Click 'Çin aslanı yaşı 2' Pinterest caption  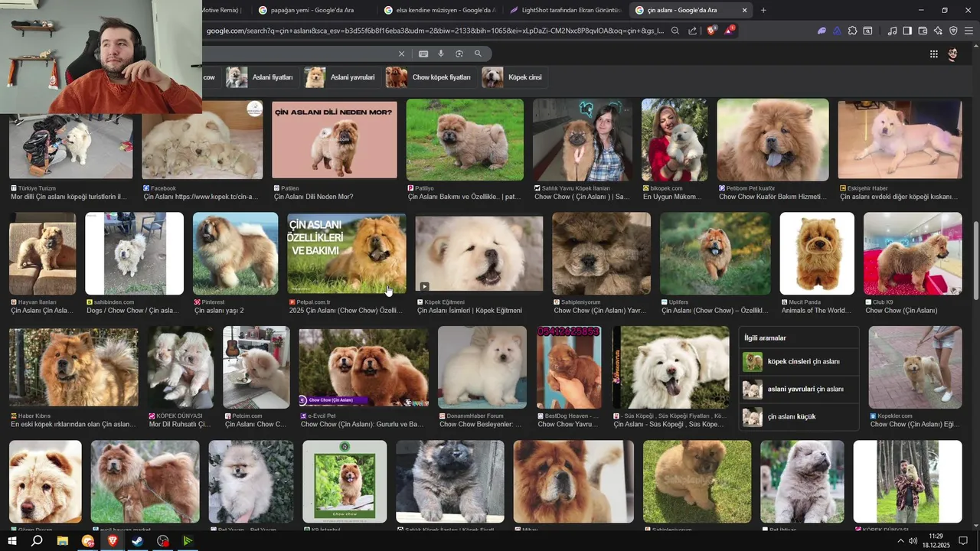[219, 311]
